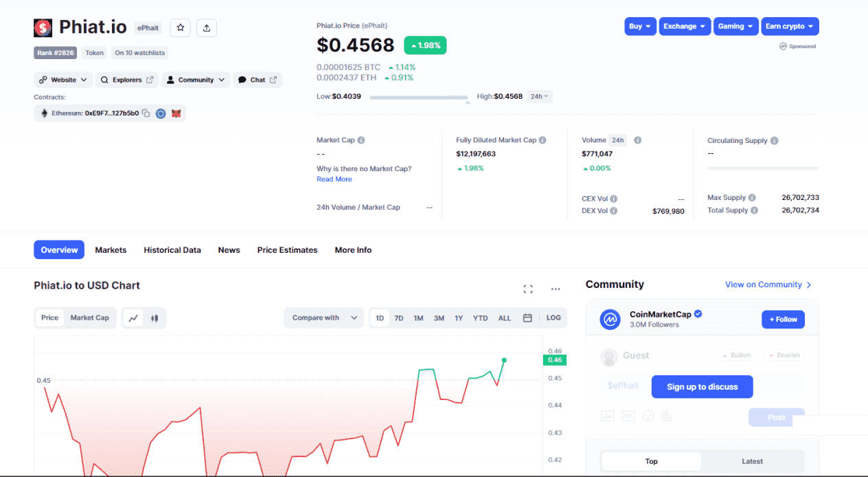
Task: Click the Rank #2826 badge
Action: 56,53
